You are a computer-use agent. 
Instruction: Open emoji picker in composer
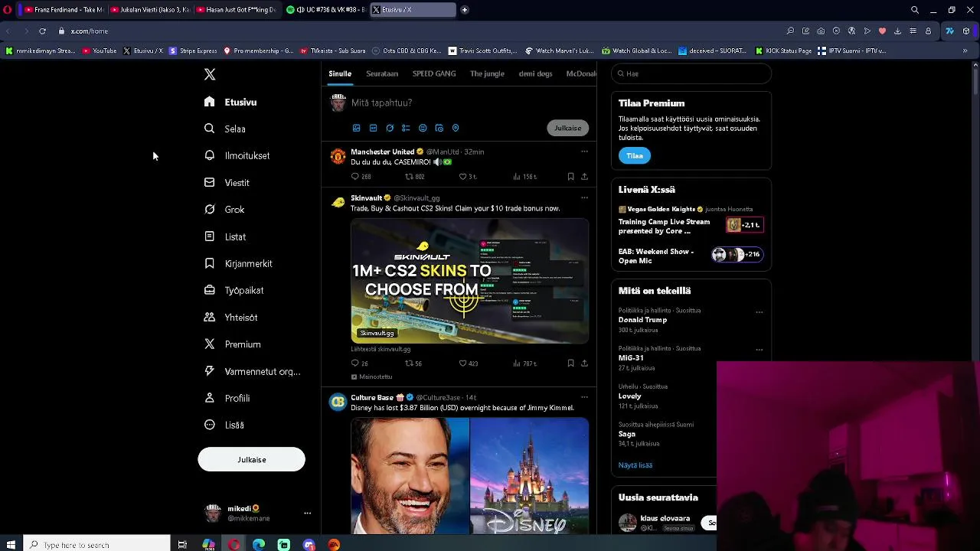(423, 128)
